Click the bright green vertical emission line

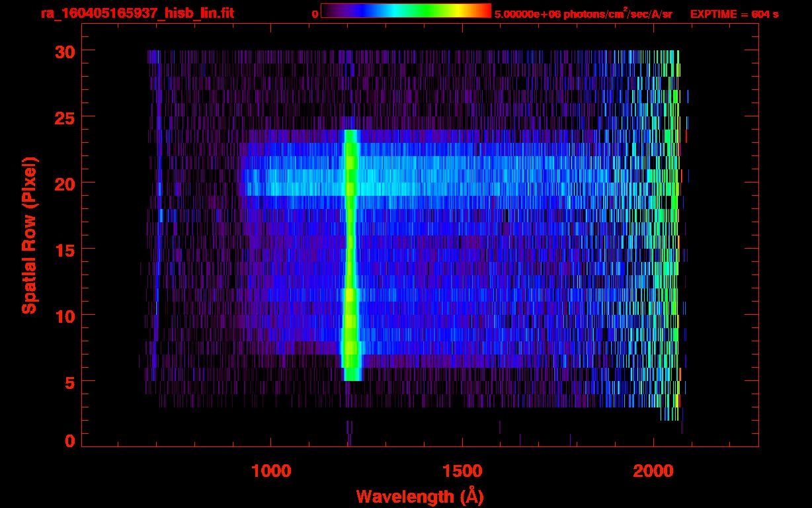350,255
